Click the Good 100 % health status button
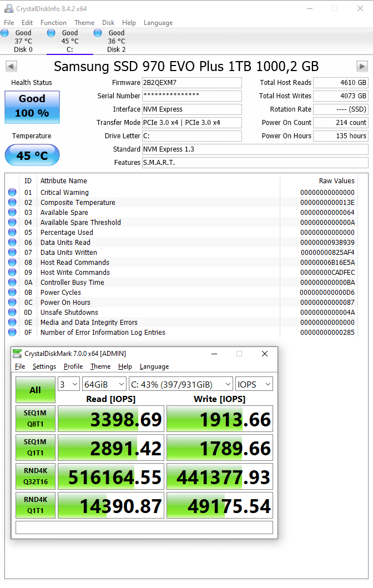Viewport: 373px width, 588px height. 32,107
